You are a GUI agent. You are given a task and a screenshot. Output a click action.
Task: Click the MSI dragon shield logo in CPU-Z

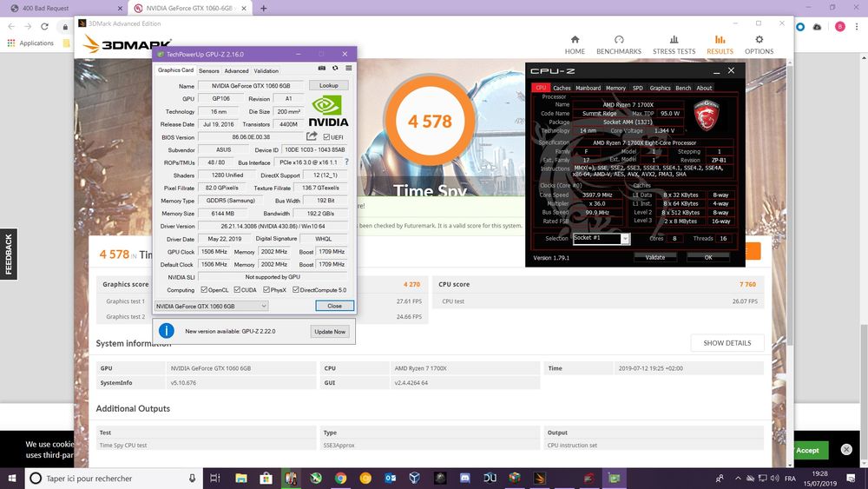[x=707, y=116]
